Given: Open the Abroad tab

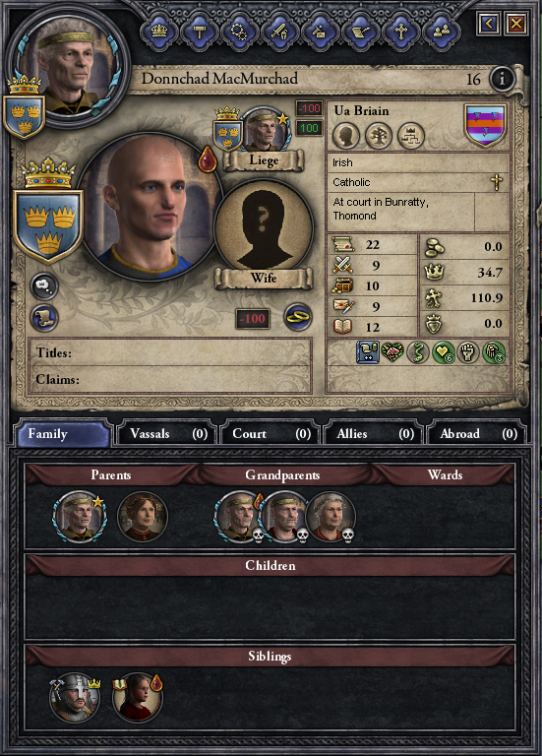Looking at the screenshot, I should click(x=476, y=433).
